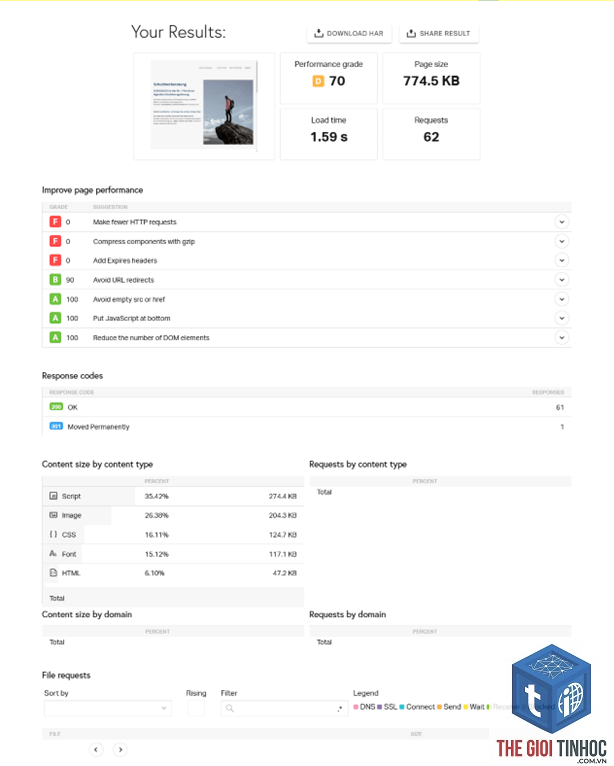Click the Image content type icon

(x=53, y=515)
